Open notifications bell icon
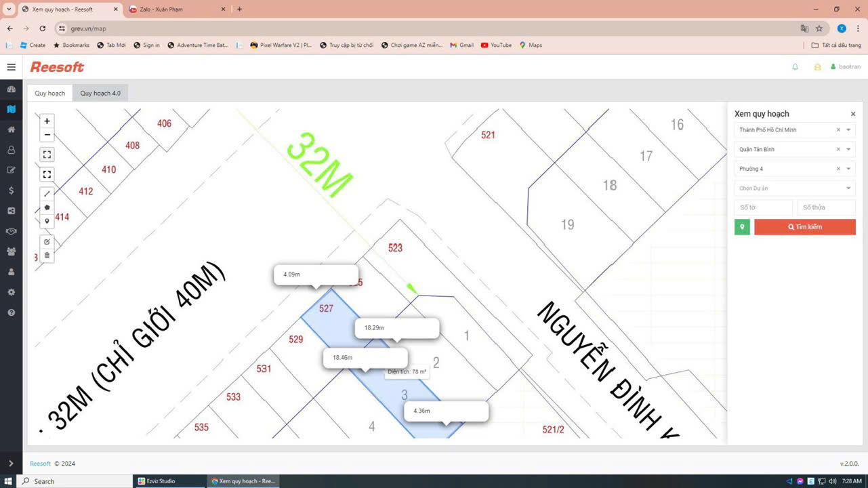868x488 pixels. tap(795, 67)
